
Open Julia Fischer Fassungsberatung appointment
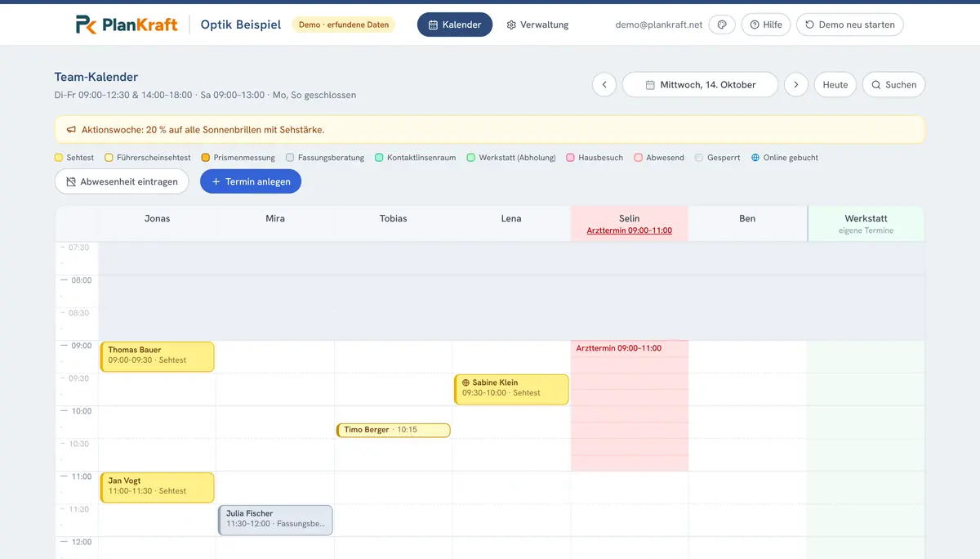(x=276, y=520)
